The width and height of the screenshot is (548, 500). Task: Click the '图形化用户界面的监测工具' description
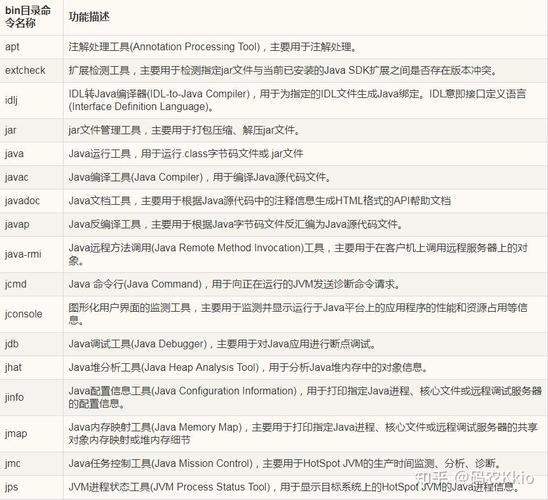tap(298, 314)
